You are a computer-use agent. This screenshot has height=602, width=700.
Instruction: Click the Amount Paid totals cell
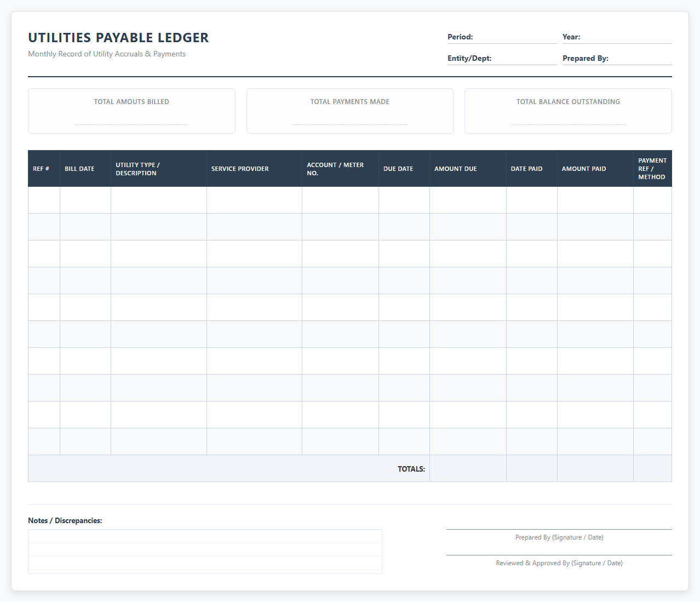tap(595, 468)
